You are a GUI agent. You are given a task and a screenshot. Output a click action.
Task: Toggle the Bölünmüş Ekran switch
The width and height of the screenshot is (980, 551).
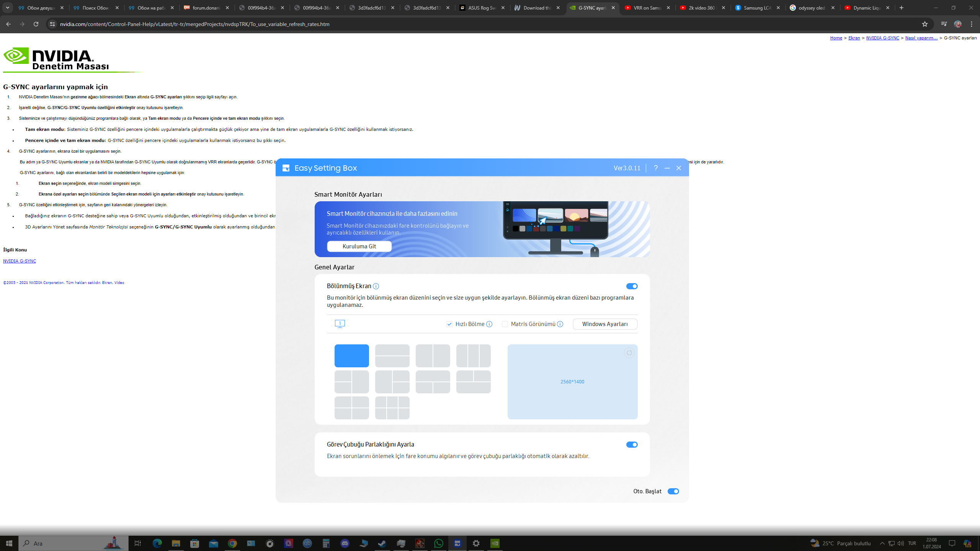pos(632,286)
